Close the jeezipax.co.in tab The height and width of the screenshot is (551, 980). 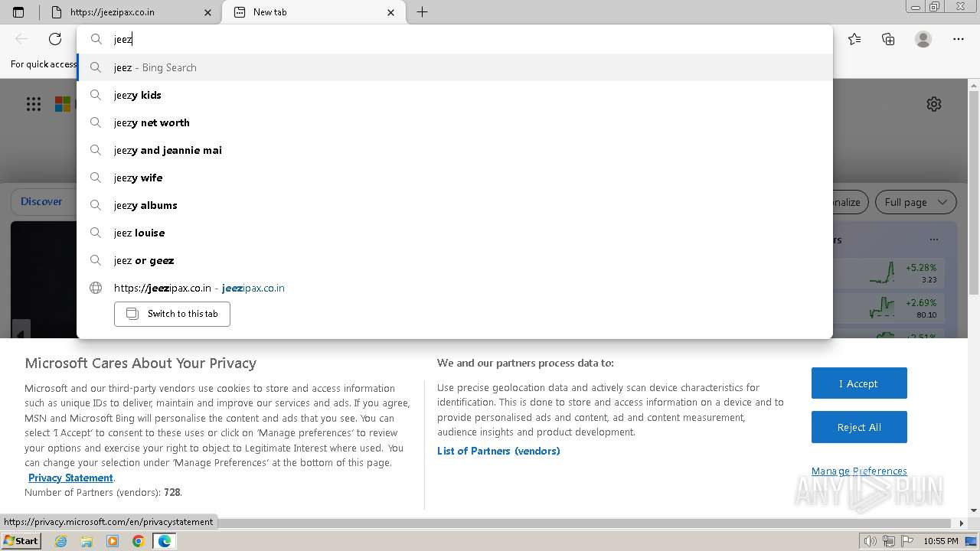tap(208, 12)
